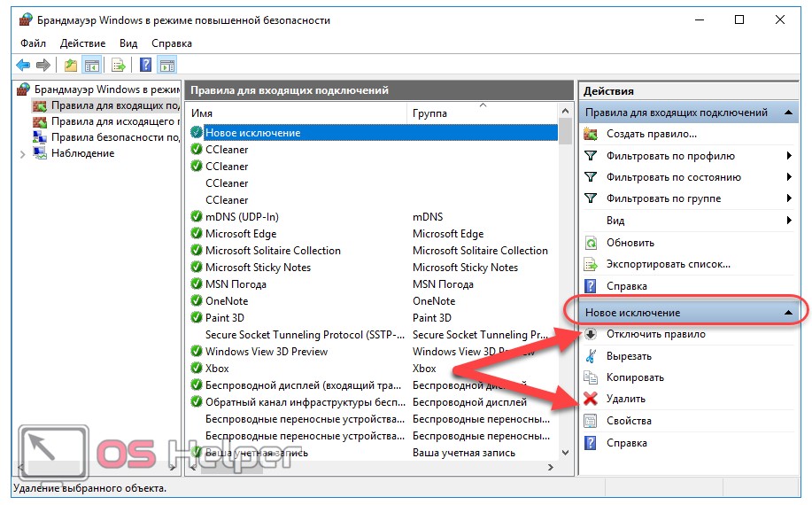This screenshot has width=812, height=505.
Task: Open the Действие menu
Action: pyautogui.click(x=82, y=43)
